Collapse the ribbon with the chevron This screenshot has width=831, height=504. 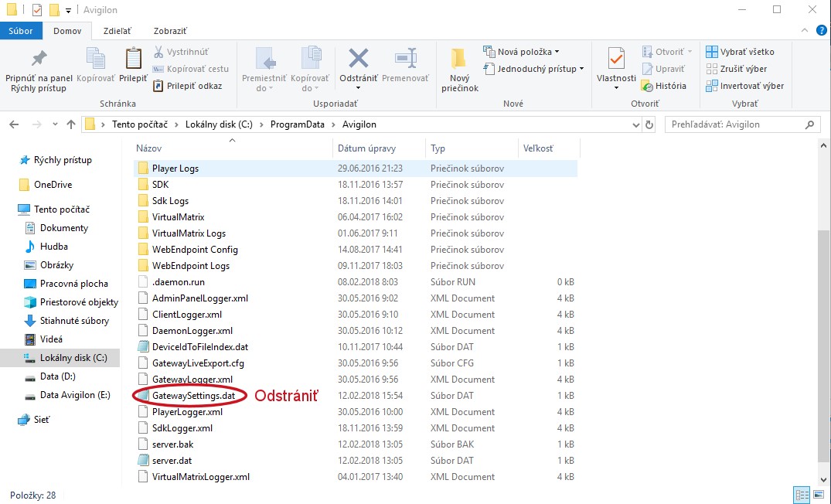coord(805,31)
